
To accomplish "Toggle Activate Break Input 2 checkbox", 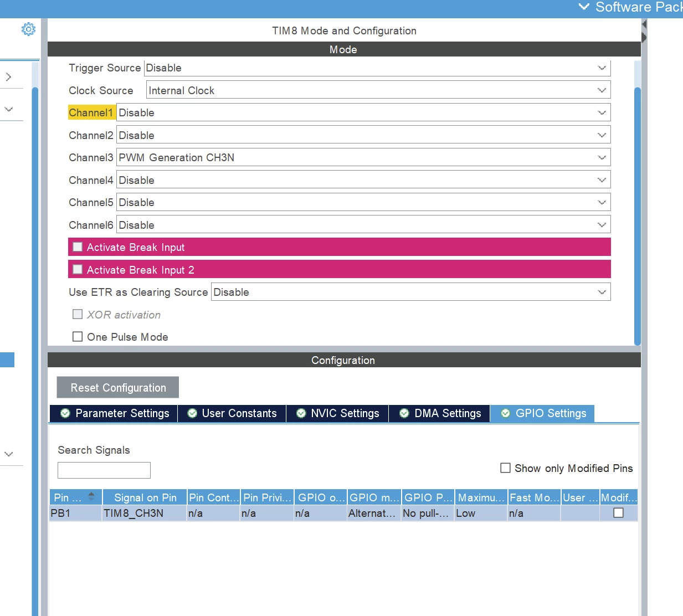I will click(78, 270).
